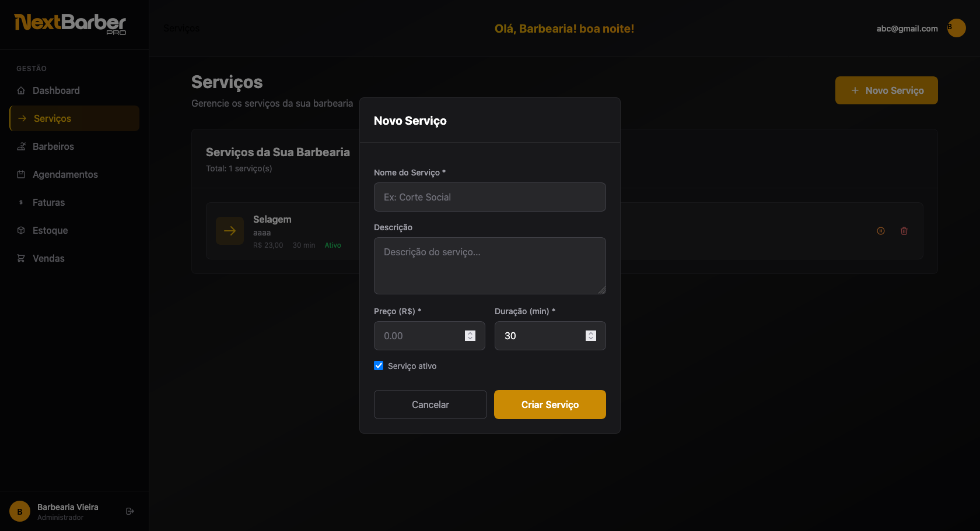Click the logout icon beside Barbearia Vieira
Viewport: 980px width, 531px height.
[130, 511]
